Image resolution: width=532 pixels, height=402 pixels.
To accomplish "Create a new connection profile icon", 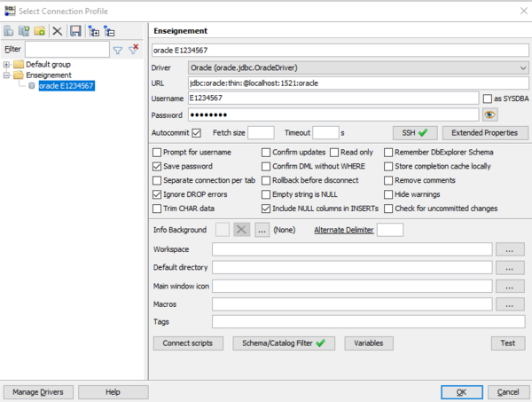I will tap(9, 31).
